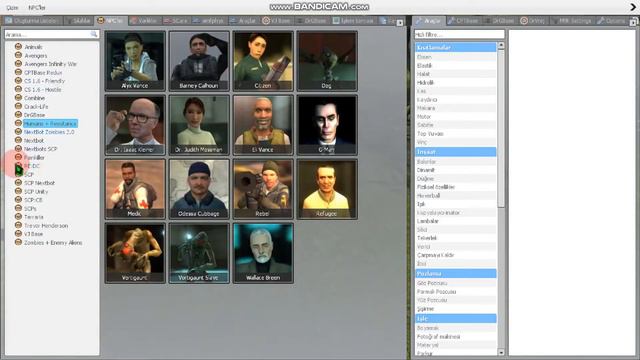Viewport: 640px width, 360px height.
Task: Select Nextbots SCP category
Action: [40, 149]
